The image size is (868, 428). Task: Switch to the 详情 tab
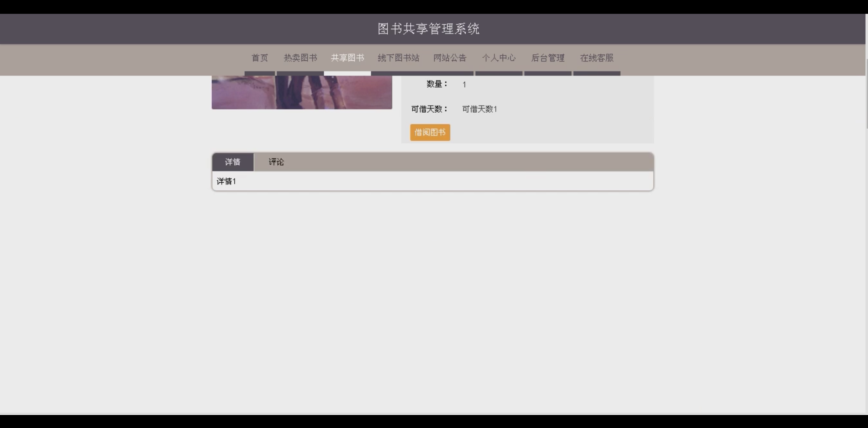click(233, 162)
